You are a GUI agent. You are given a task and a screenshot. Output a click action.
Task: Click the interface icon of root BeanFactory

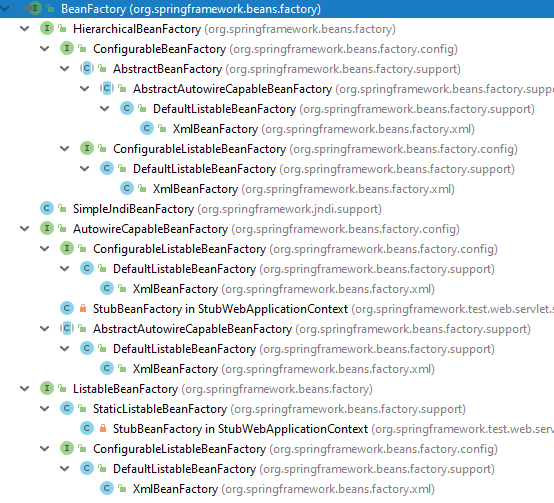tap(35, 8)
